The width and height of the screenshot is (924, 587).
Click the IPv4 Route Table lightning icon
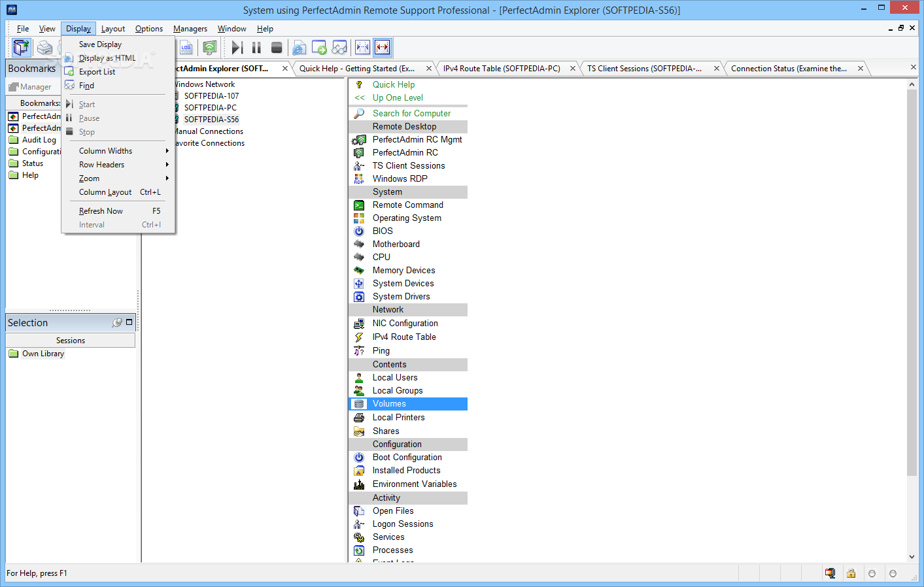point(359,337)
